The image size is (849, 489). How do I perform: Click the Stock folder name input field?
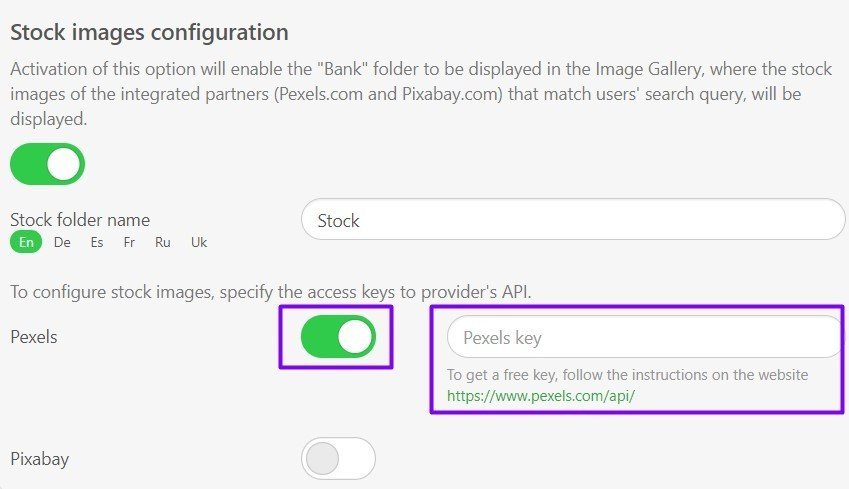click(573, 219)
